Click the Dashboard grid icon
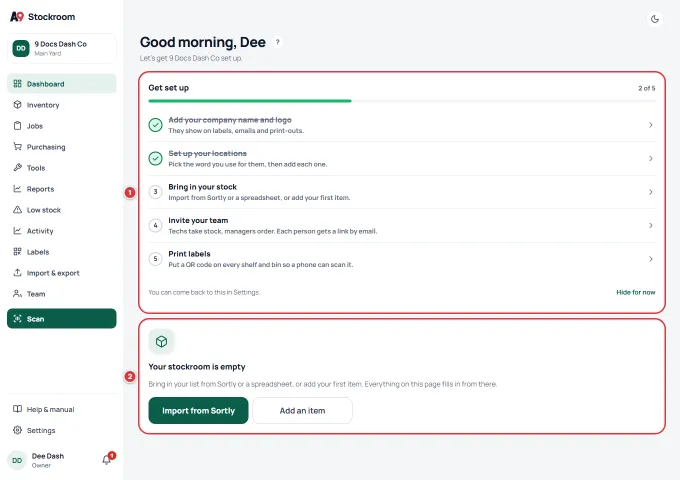This screenshot has width=680, height=480. 17,84
